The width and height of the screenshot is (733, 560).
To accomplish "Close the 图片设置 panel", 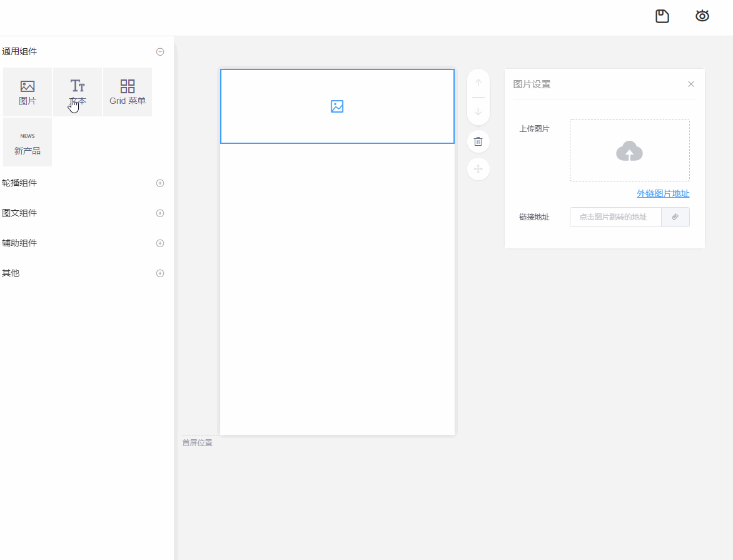I will 690,83.
